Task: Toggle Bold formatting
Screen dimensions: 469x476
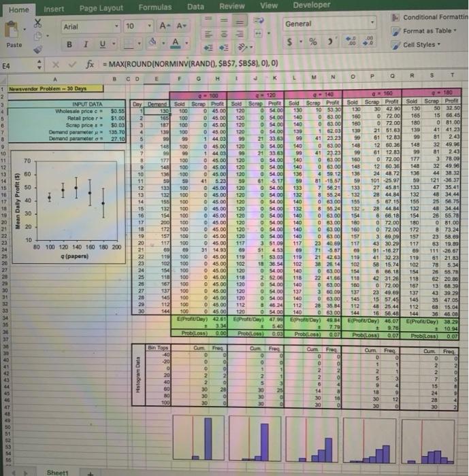Action: click(69, 45)
